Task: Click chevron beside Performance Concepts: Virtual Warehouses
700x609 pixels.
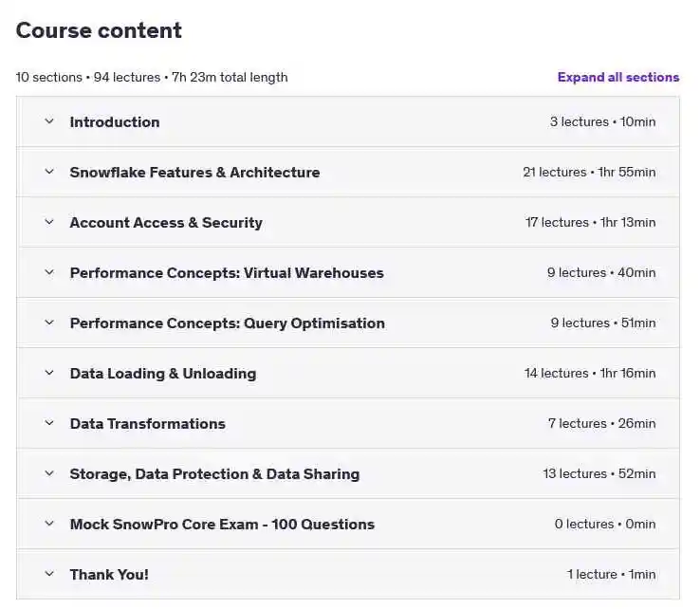Action: click(49, 272)
